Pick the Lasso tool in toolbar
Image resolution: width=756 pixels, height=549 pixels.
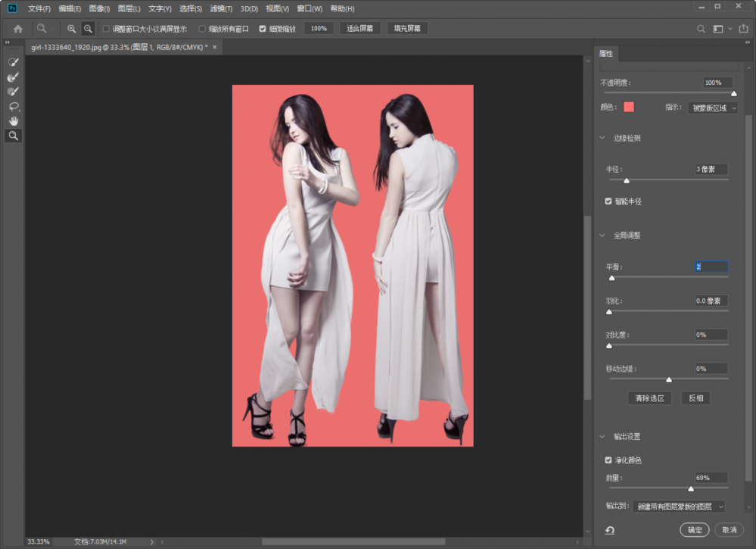click(13, 106)
